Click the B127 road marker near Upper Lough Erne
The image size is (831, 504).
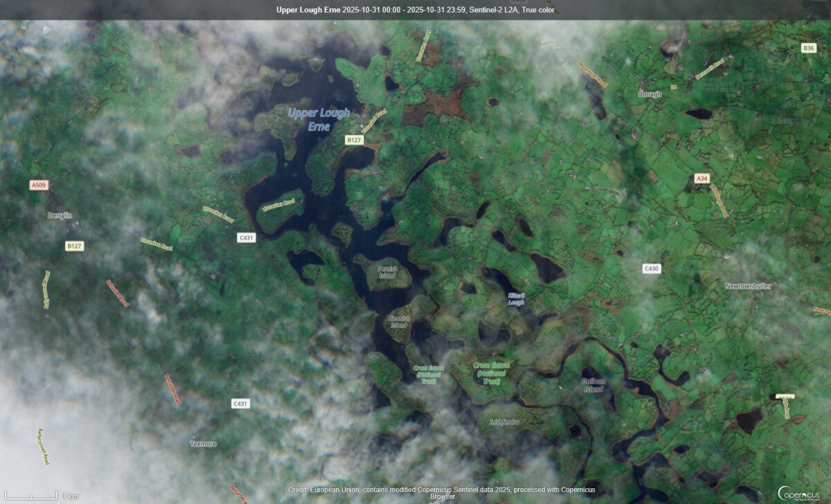point(352,141)
